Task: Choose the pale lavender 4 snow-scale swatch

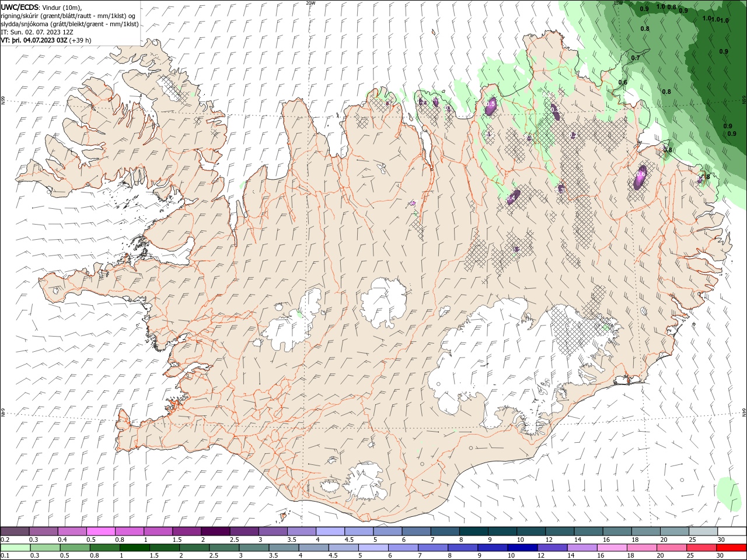Action: coord(330,531)
